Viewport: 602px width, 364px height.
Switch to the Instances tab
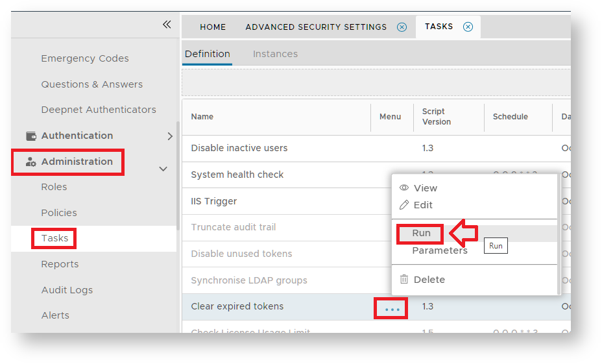pos(275,54)
